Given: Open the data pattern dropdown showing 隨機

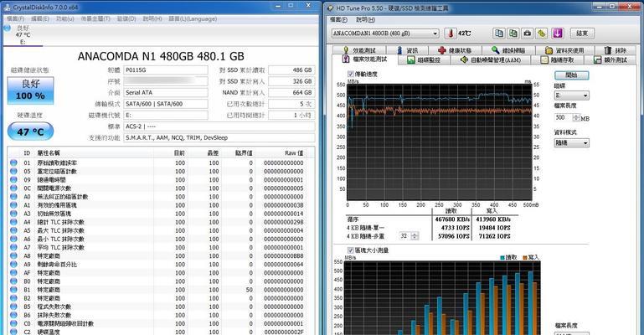Looking at the screenshot, I should point(571,143).
